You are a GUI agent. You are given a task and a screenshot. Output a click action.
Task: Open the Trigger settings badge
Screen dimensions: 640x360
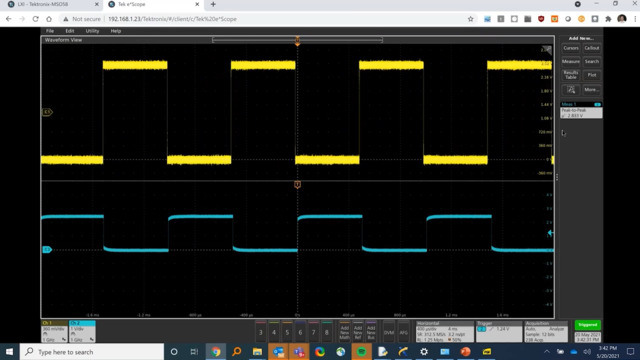point(499,331)
